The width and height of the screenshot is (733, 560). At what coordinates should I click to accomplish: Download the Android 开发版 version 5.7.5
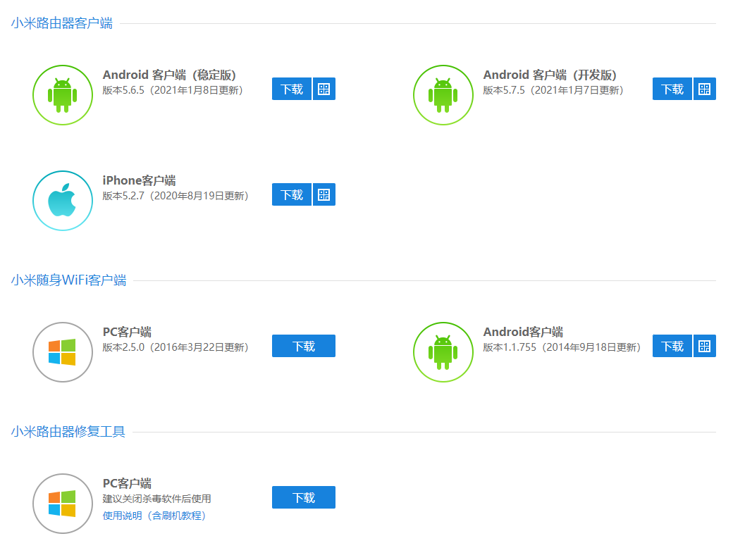672,89
